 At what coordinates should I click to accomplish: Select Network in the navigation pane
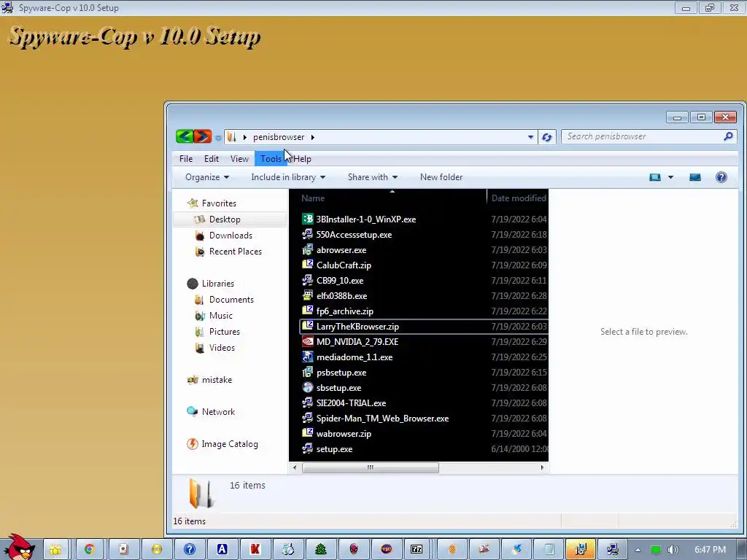coord(218,412)
